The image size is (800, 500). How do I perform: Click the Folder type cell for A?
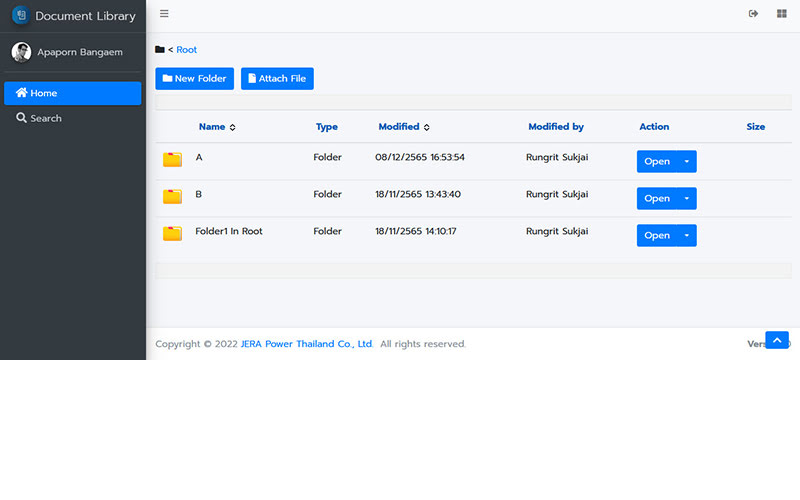pos(328,157)
